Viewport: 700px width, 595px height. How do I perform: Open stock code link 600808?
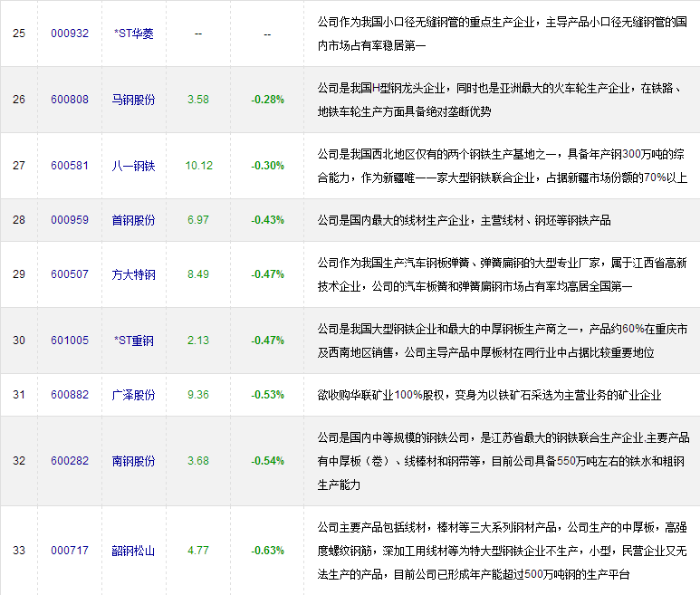70,100
